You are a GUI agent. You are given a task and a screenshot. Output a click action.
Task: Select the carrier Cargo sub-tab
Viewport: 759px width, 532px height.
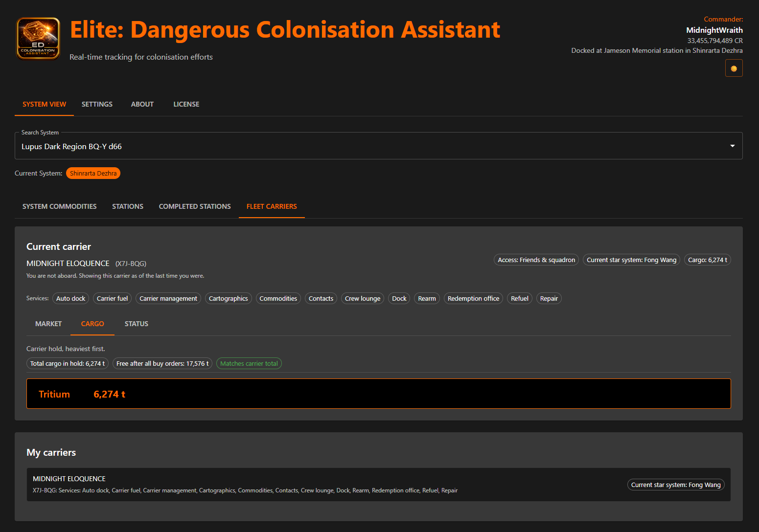click(x=92, y=324)
